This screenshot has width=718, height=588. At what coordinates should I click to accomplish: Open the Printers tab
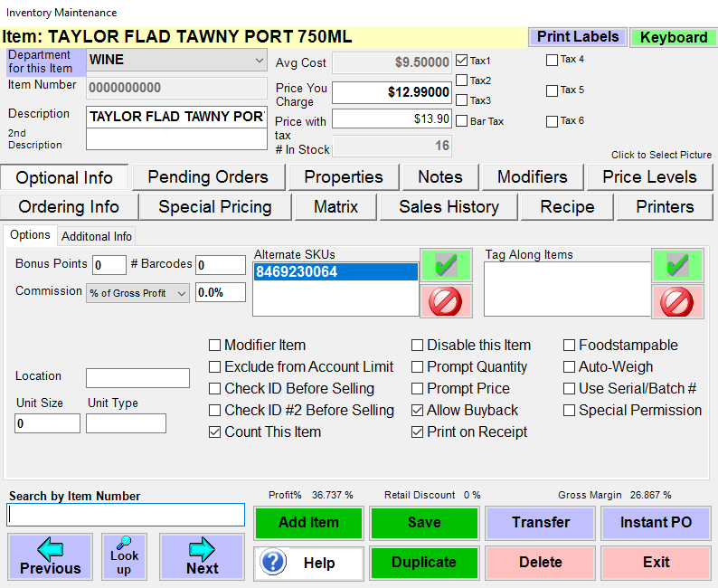665,207
